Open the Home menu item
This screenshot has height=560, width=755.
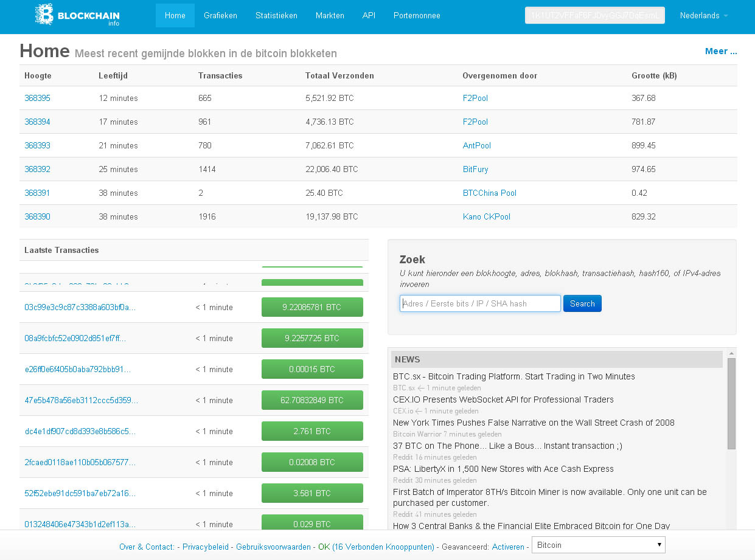pyautogui.click(x=175, y=15)
